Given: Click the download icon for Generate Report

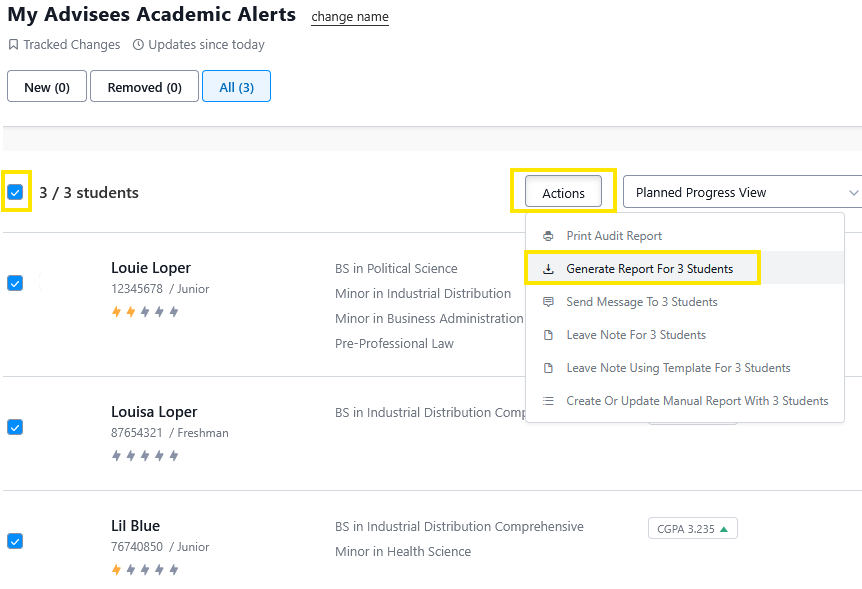Looking at the screenshot, I should tap(548, 269).
